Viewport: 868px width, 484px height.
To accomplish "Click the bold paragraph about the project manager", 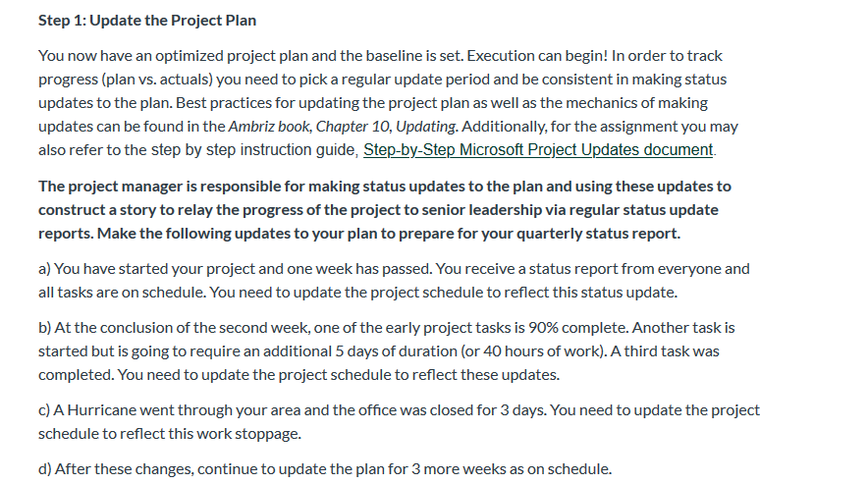I will [385, 210].
